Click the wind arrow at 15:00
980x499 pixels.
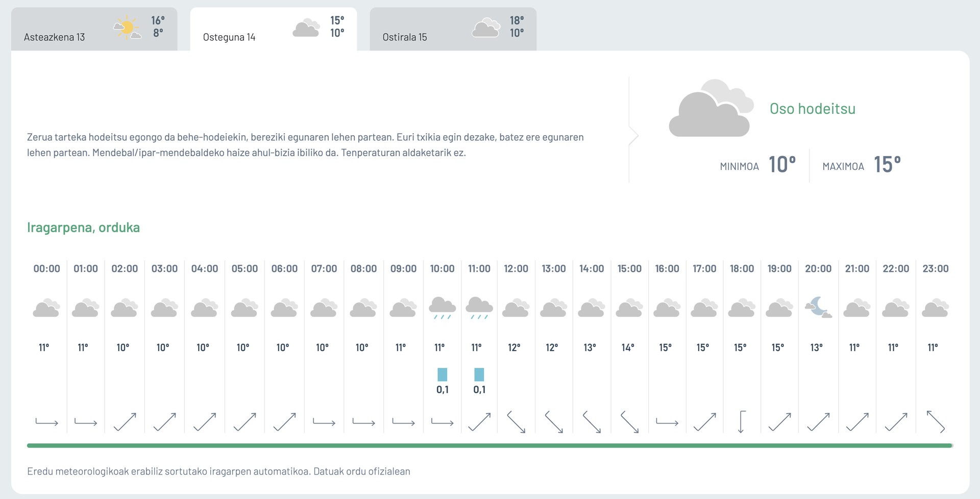click(x=629, y=422)
